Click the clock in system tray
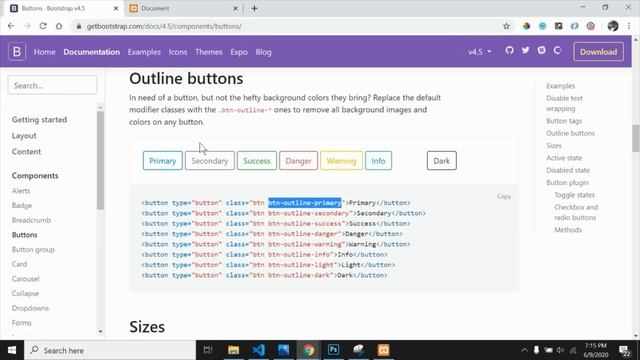The width and height of the screenshot is (640, 360). (x=596, y=350)
